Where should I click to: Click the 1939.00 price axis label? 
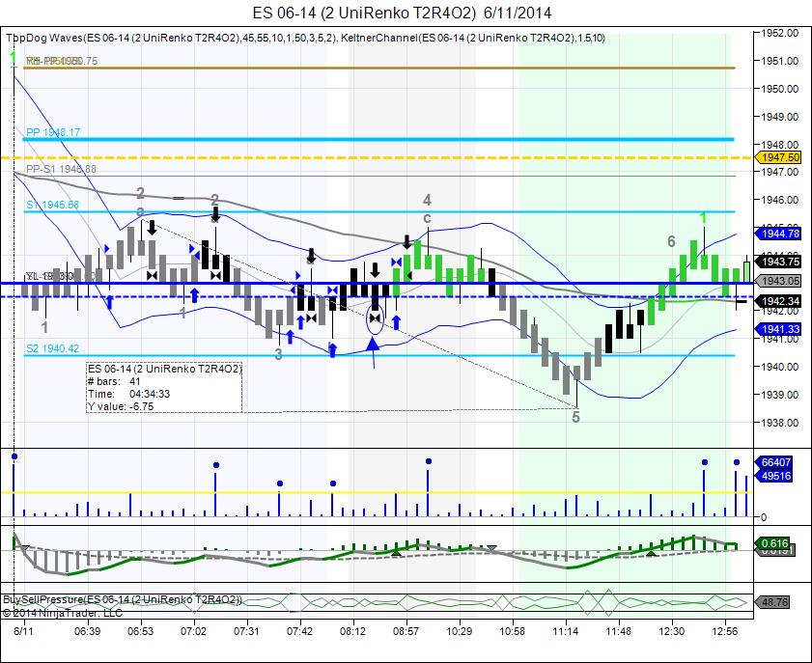click(x=779, y=395)
